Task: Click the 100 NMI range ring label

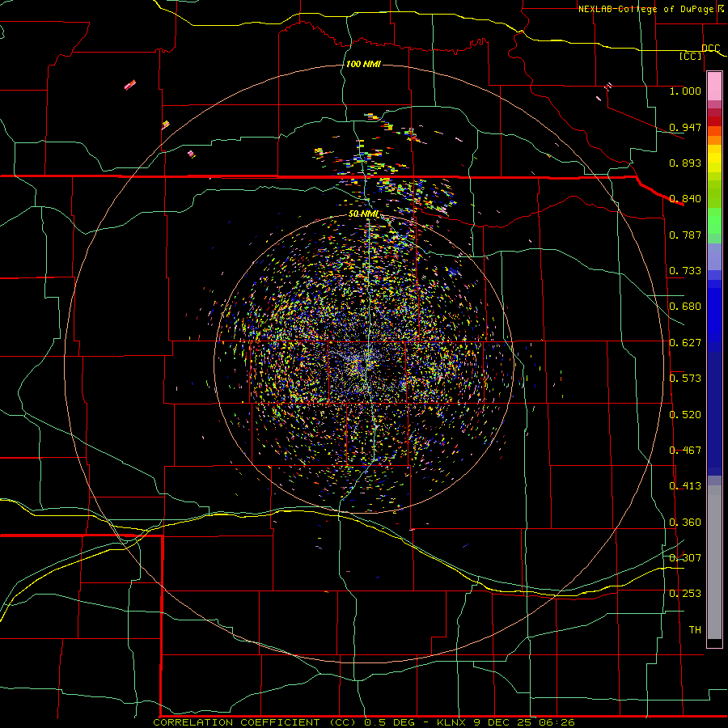Action: (363, 64)
